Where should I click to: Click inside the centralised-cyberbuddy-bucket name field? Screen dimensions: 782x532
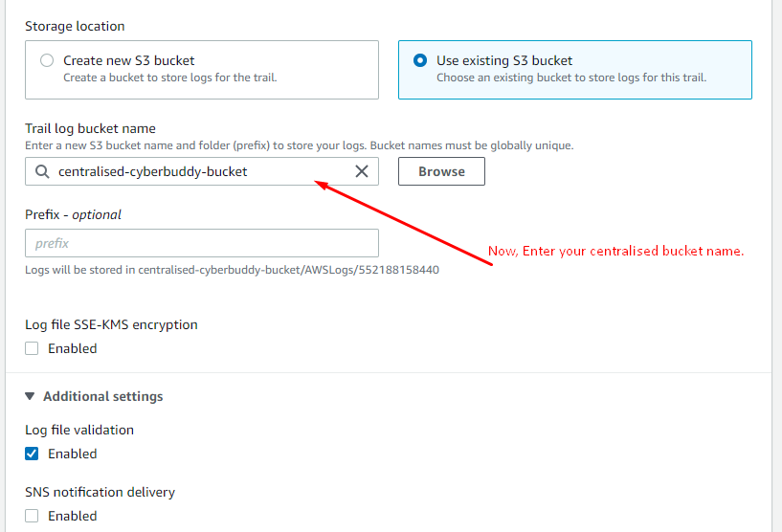(x=202, y=171)
